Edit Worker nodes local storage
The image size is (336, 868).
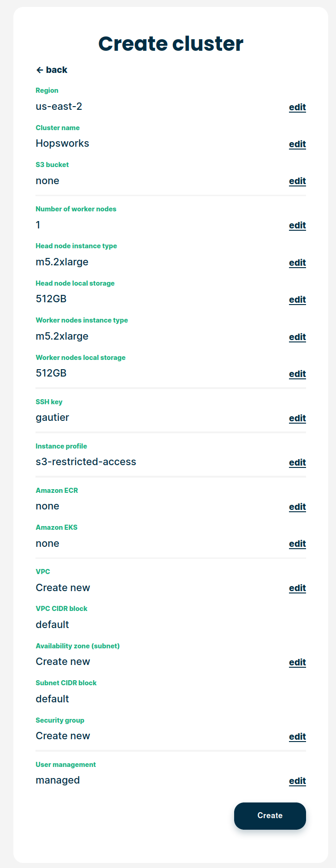pos(297,374)
